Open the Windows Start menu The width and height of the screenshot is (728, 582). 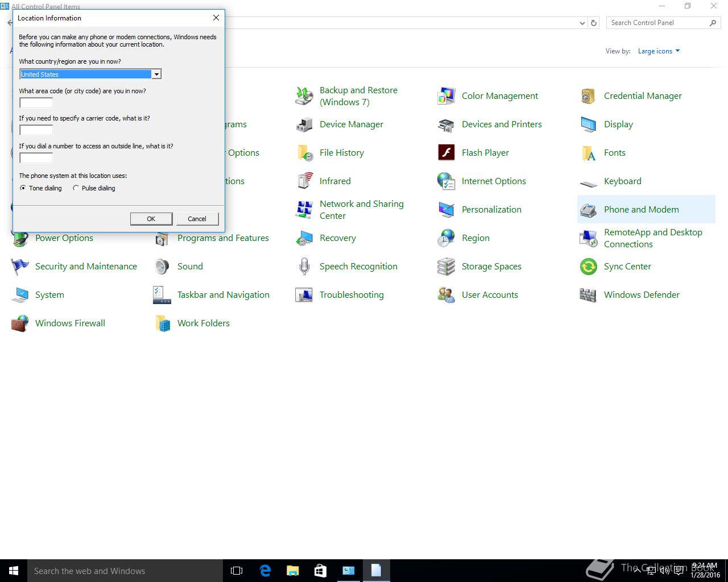(14, 571)
